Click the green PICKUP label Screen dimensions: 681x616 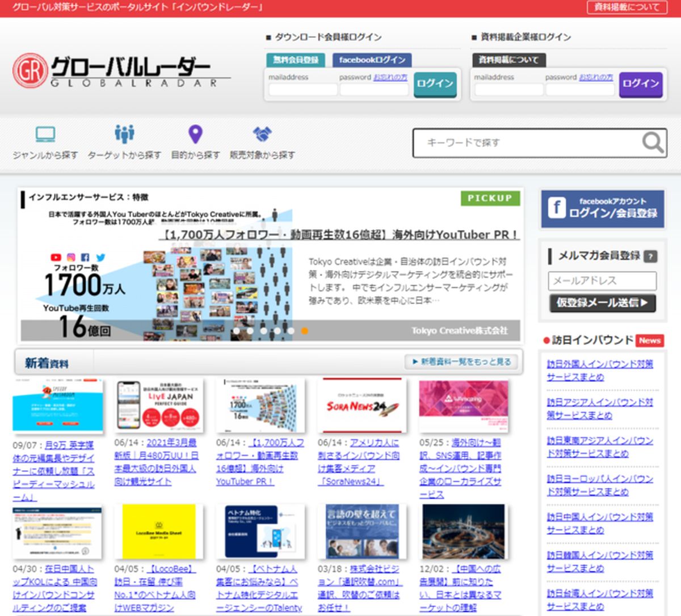(x=490, y=198)
